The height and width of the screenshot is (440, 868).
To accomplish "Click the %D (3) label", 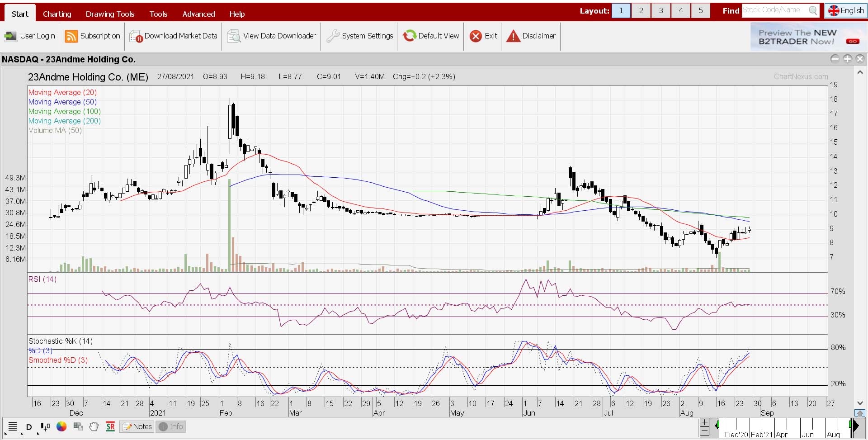I will pos(40,350).
